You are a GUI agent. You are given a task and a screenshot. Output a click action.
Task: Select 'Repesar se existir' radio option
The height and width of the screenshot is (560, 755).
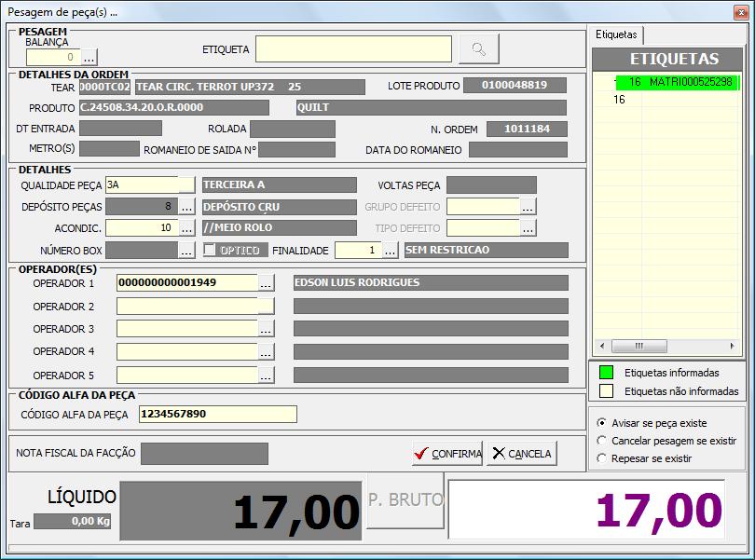click(601, 458)
